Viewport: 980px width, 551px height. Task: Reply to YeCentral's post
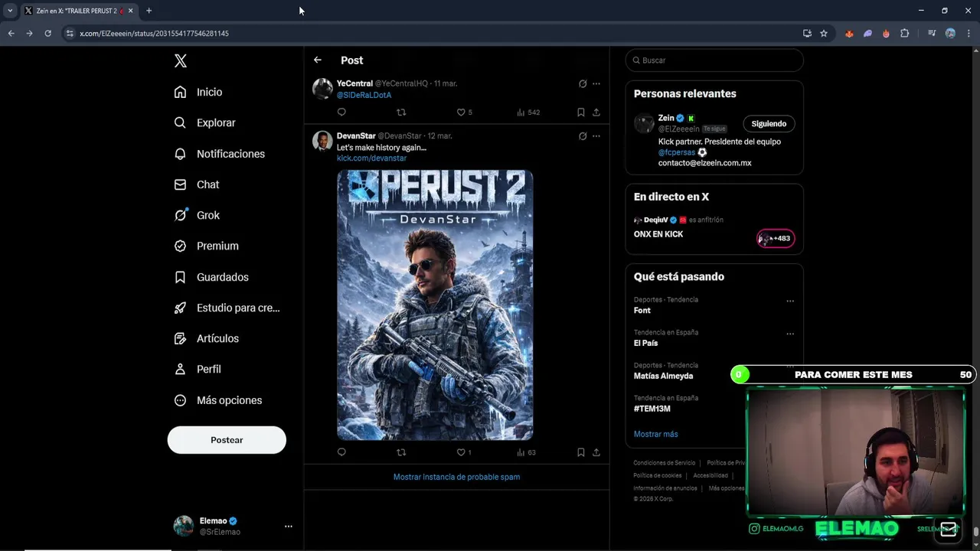tap(341, 112)
